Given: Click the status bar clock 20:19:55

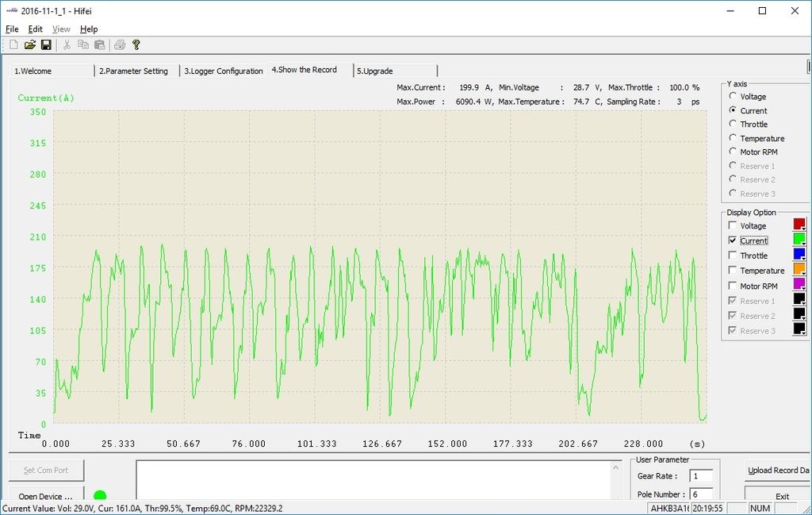Looking at the screenshot, I should pos(707,509).
